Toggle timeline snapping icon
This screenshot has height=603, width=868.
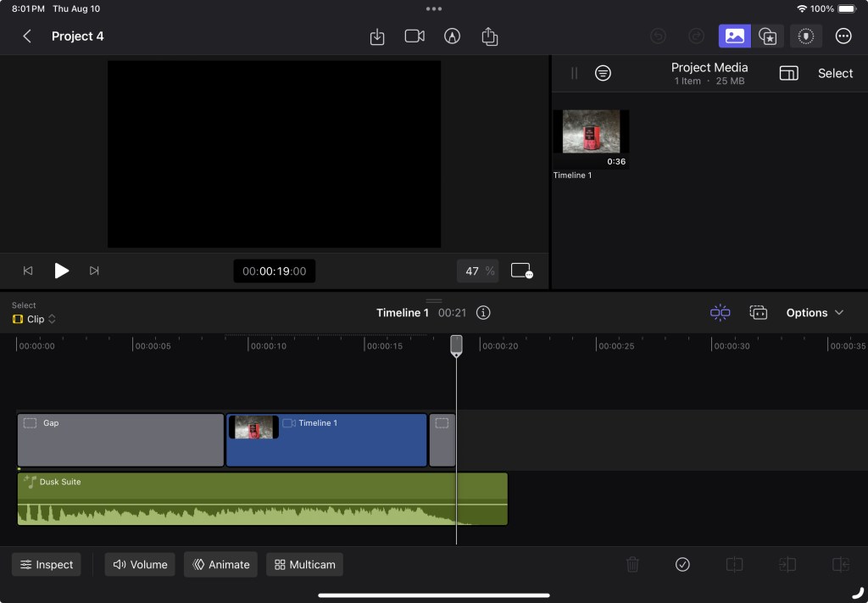click(x=720, y=313)
